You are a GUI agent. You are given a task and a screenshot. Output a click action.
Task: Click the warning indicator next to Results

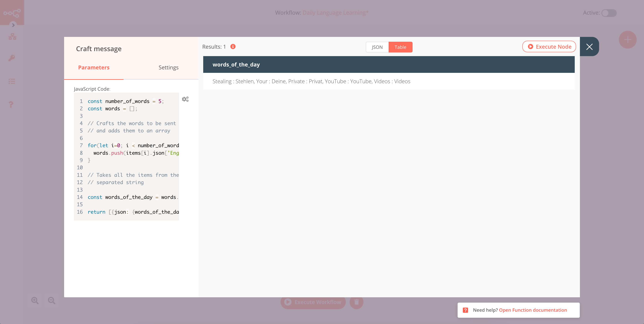(233, 46)
